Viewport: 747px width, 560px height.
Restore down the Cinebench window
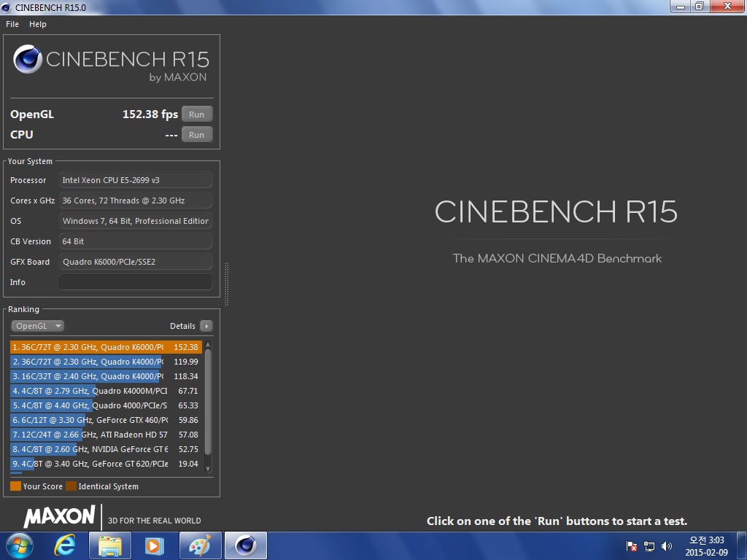pos(700,6)
